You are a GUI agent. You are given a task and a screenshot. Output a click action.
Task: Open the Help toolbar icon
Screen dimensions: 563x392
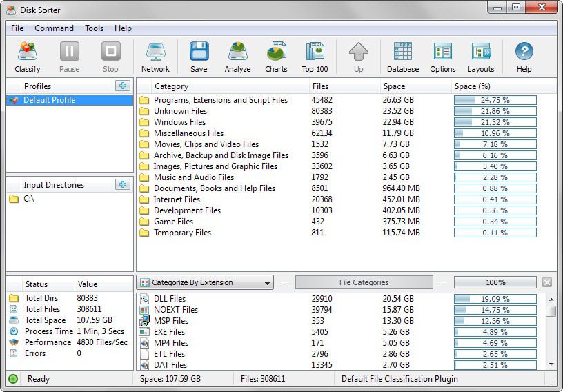click(x=524, y=57)
